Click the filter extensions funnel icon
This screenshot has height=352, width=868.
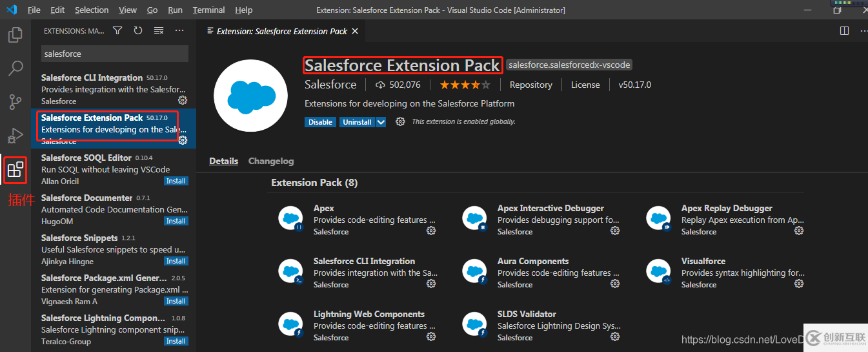click(117, 30)
